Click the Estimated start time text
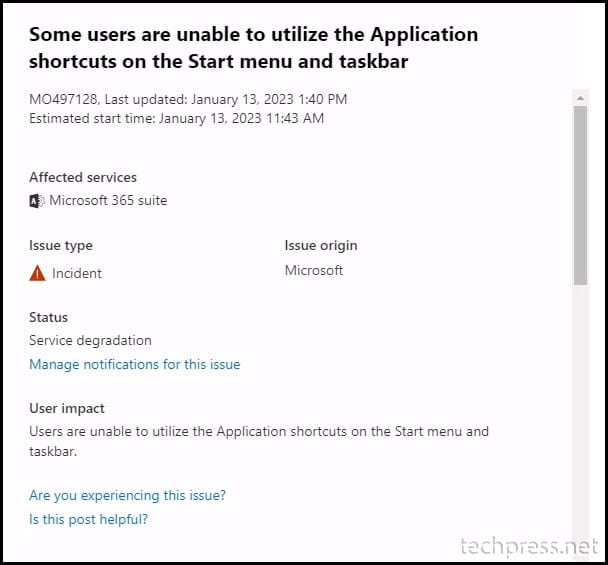The width and height of the screenshot is (608, 565). click(x=176, y=118)
